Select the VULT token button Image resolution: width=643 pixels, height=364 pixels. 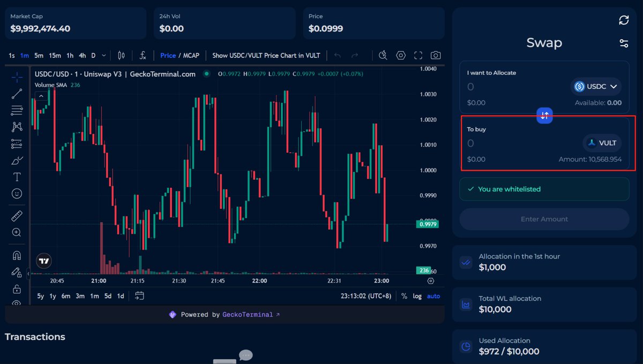pos(602,143)
